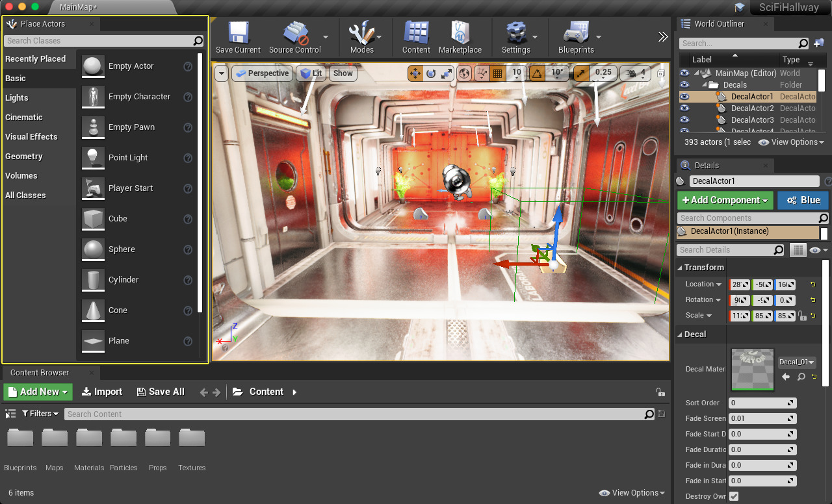
Task: Click the Decal Material thumbnail swatch
Action: (753, 370)
